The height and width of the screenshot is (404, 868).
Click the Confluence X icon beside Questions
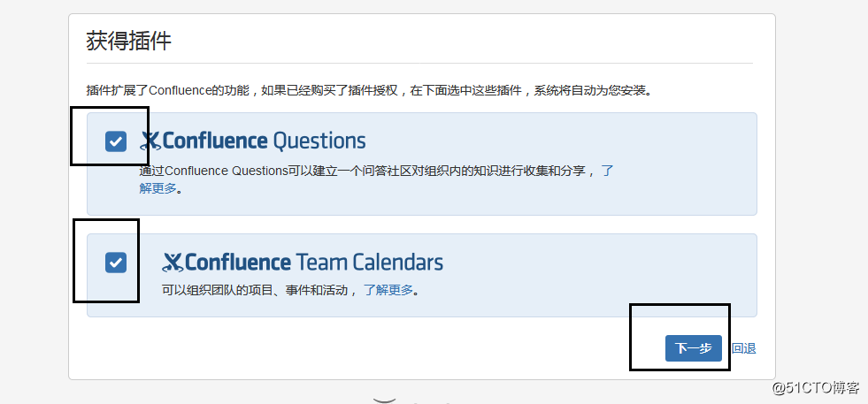[x=150, y=141]
